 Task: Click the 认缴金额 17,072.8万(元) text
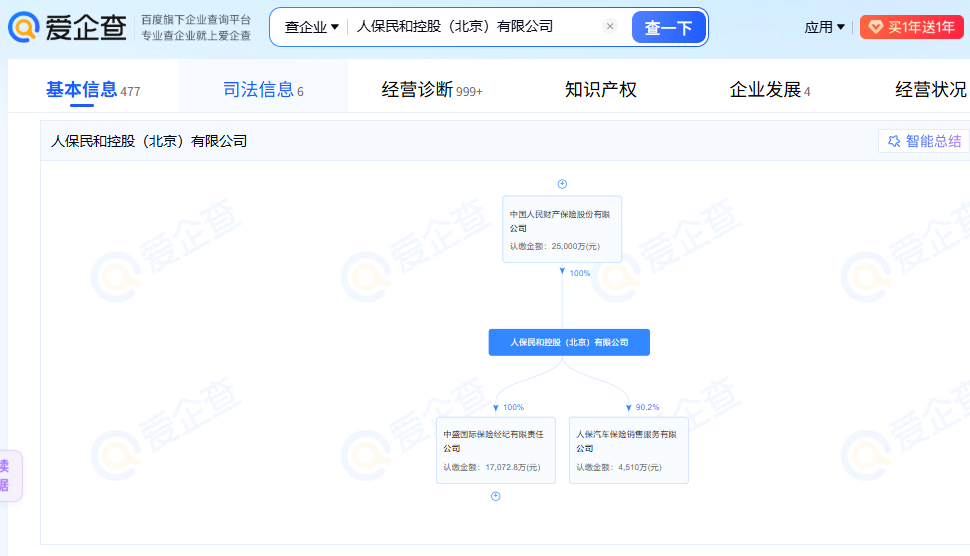pos(491,467)
